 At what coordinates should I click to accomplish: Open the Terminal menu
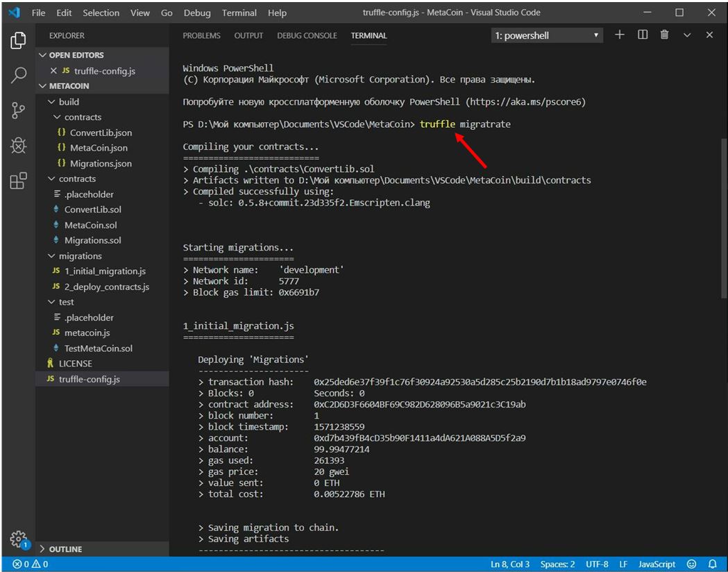click(239, 13)
